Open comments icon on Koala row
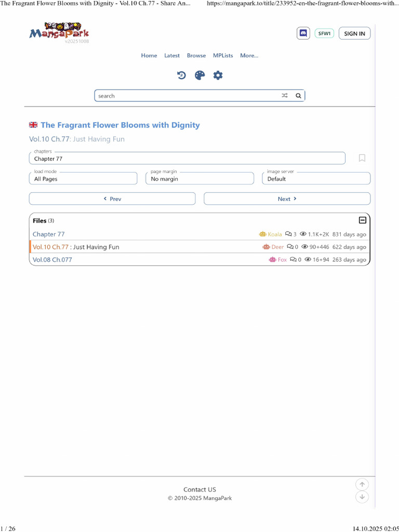 (288, 234)
